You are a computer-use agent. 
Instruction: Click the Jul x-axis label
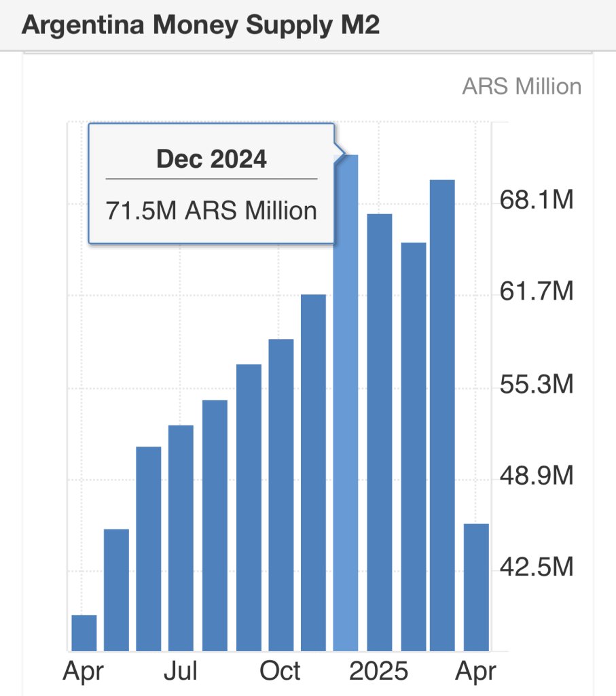pos(181,671)
